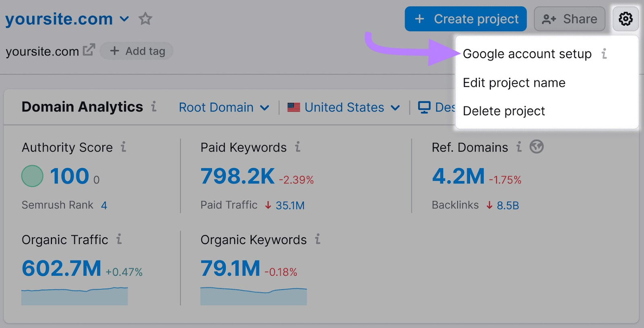This screenshot has height=328, width=644.
Task: Click Authority Score info icon
Action: (124, 147)
